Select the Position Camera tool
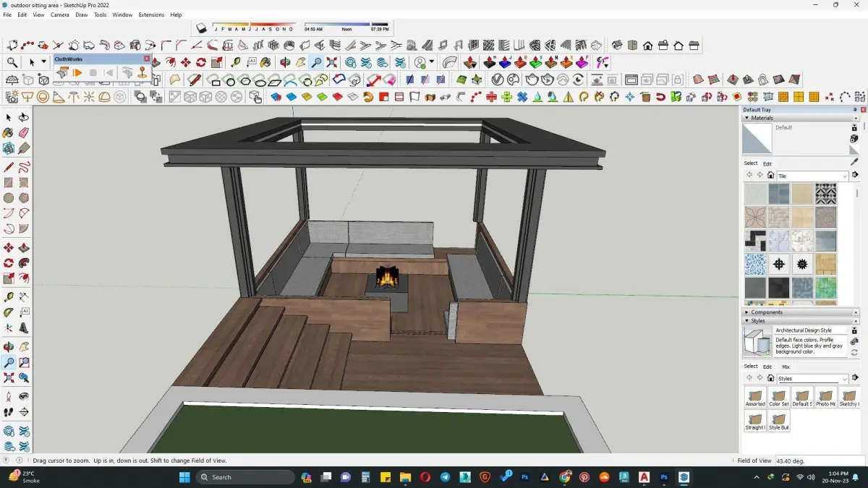Viewport: 868px width, 488px height. [x=9, y=397]
